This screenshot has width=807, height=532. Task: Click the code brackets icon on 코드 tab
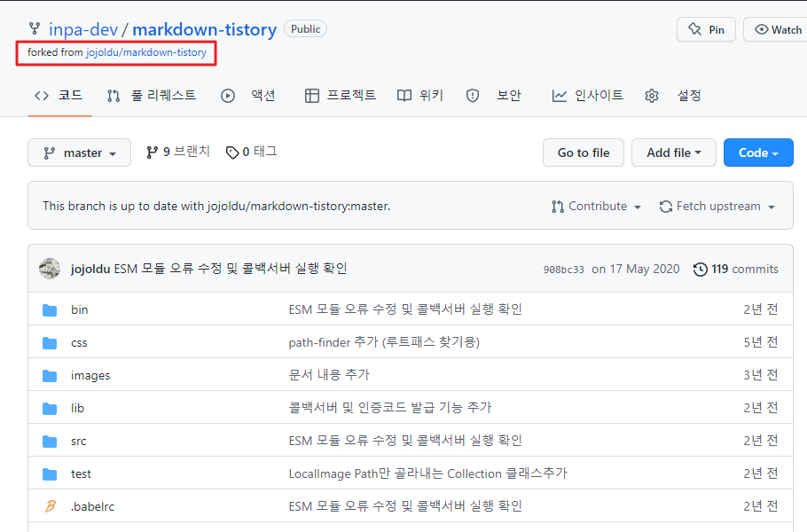42,96
